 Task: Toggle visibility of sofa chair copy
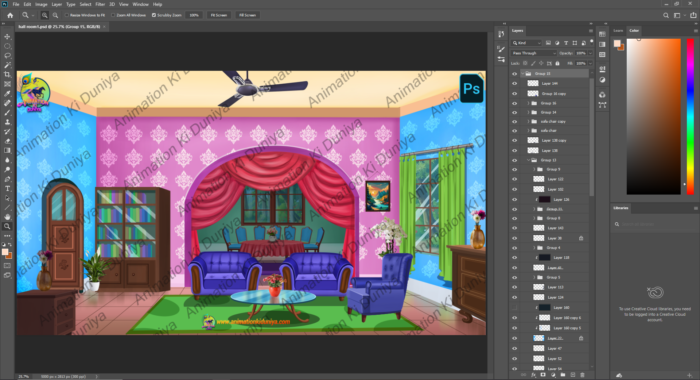pos(514,121)
